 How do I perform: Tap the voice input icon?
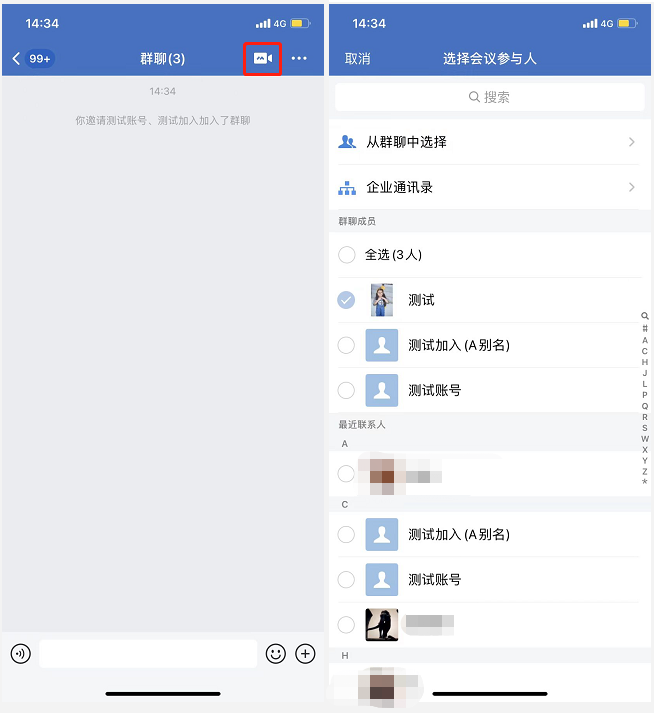[x=20, y=654]
